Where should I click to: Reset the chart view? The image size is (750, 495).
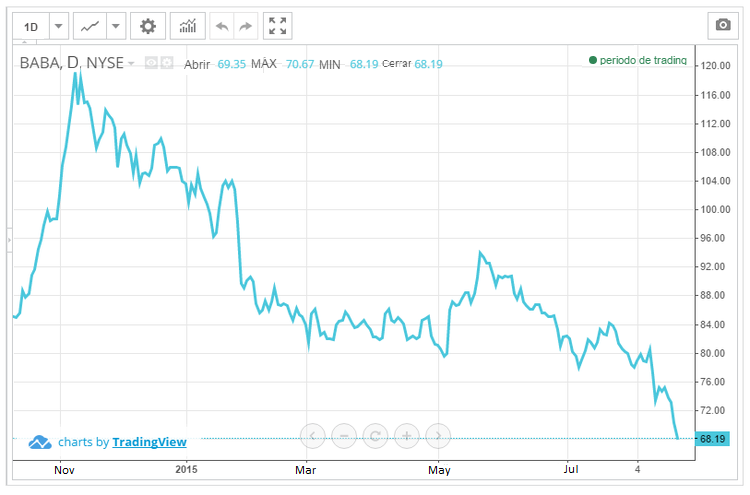pyautogui.click(x=375, y=435)
